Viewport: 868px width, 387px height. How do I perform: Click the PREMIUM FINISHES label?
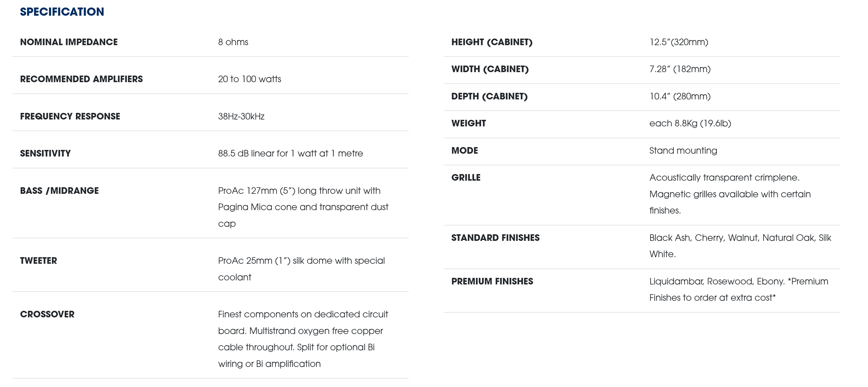click(x=492, y=282)
